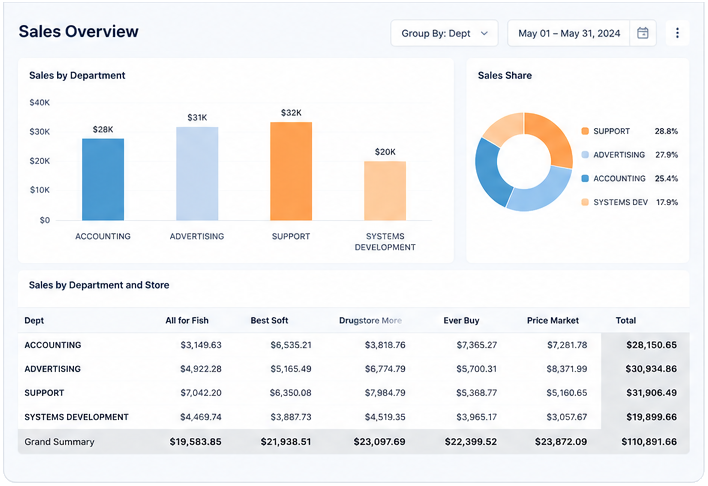Click the $7,365.27 cell

tap(476, 345)
